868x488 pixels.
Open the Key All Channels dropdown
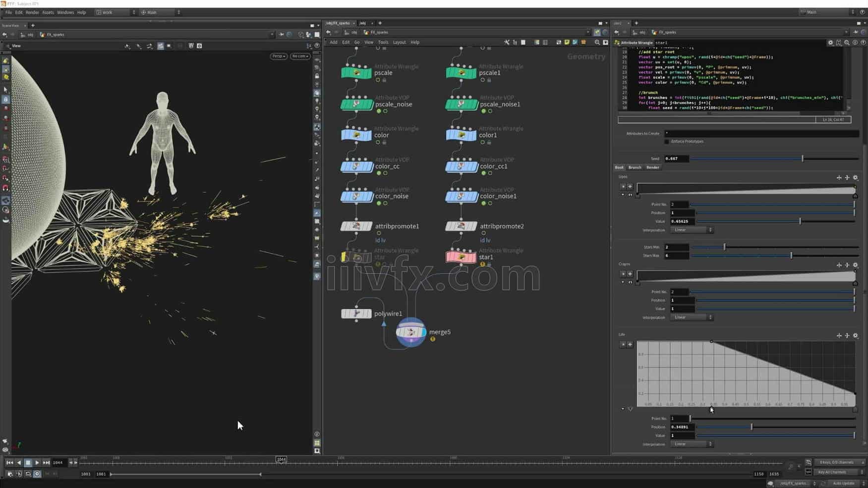[840, 472]
